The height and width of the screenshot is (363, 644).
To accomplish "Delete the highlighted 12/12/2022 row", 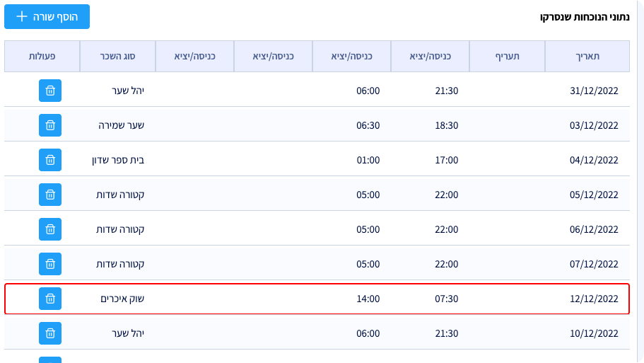I will point(50,299).
